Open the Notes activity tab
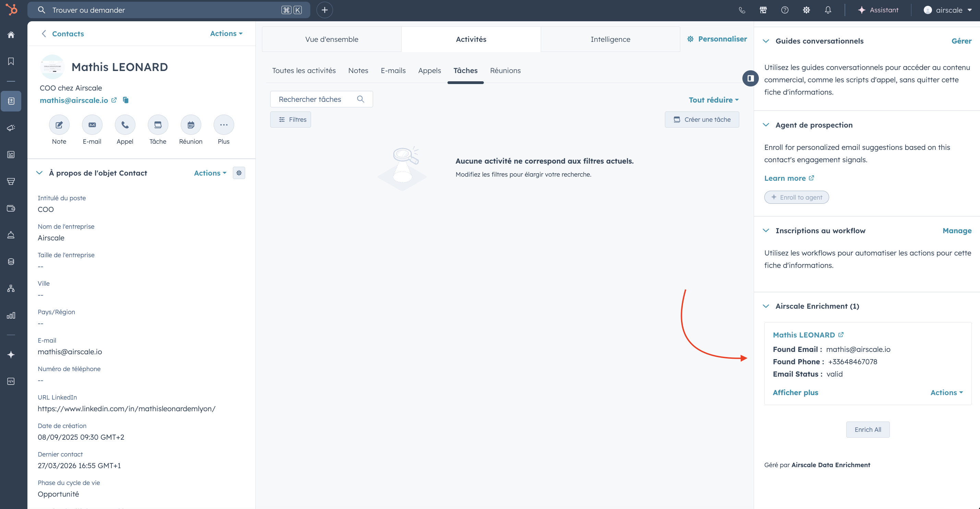980x509 pixels. pos(358,70)
